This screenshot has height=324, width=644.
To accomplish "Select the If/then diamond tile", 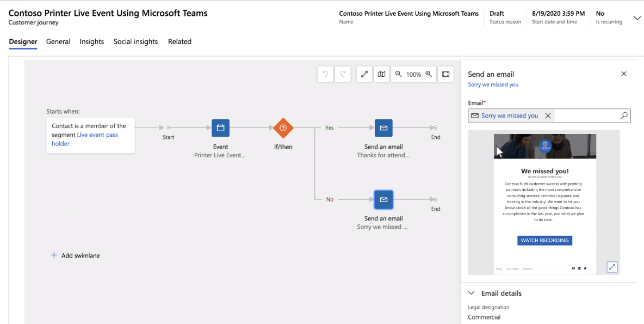I will (x=283, y=128).
